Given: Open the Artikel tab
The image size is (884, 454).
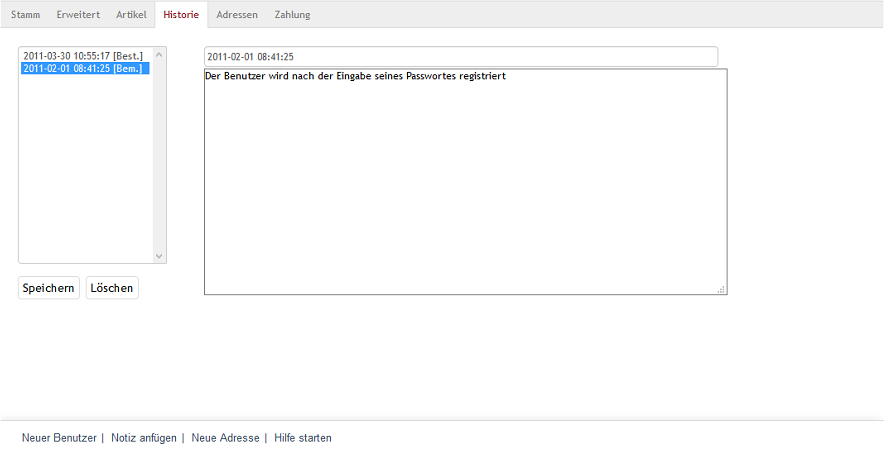Looking at the screenshot, I should pyautogui.click(x=131, y=15).
